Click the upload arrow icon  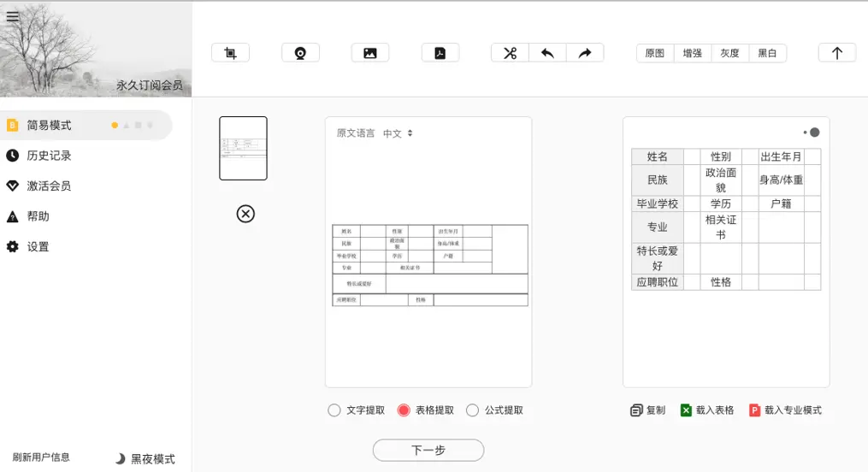click(x=837, y=53)
